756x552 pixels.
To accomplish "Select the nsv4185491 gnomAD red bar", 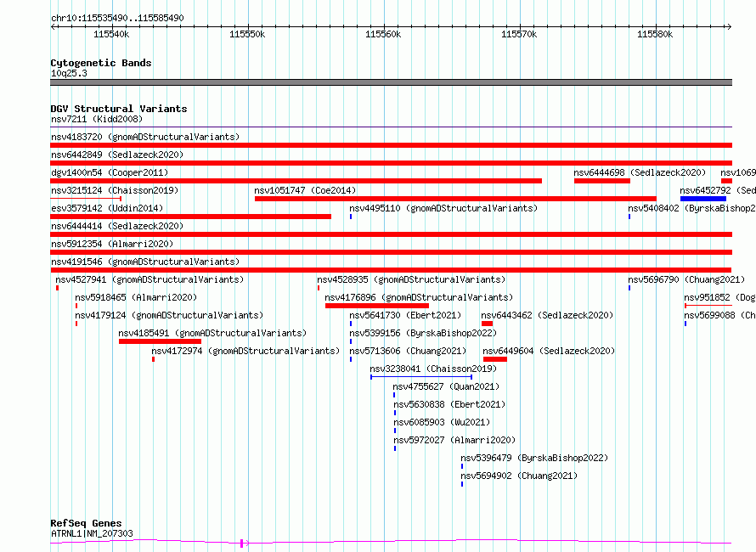I will (160, 341).
